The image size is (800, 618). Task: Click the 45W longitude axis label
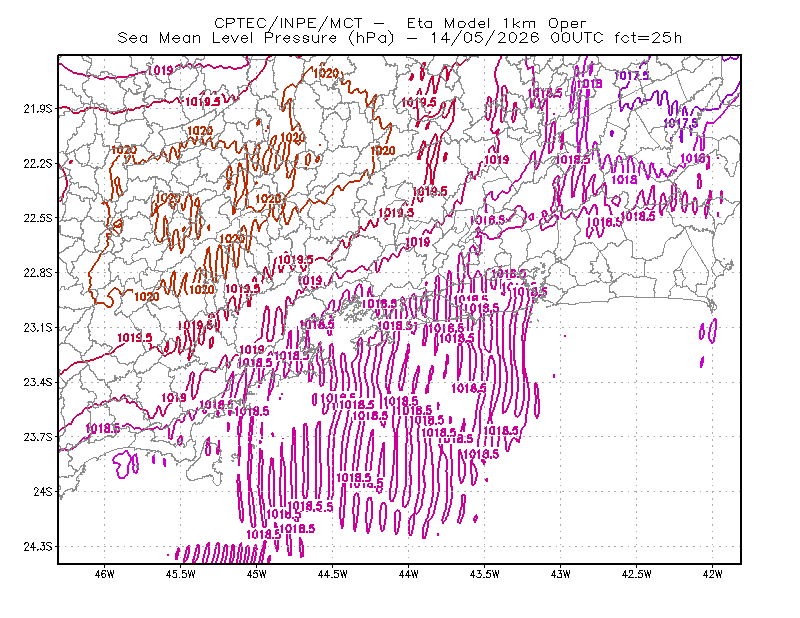257,574
